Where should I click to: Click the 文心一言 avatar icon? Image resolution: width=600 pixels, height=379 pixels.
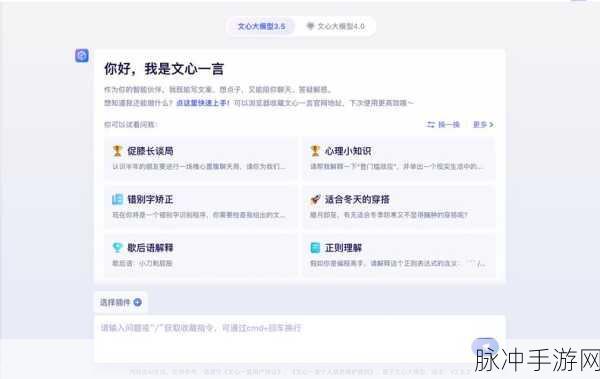point(82,56)
